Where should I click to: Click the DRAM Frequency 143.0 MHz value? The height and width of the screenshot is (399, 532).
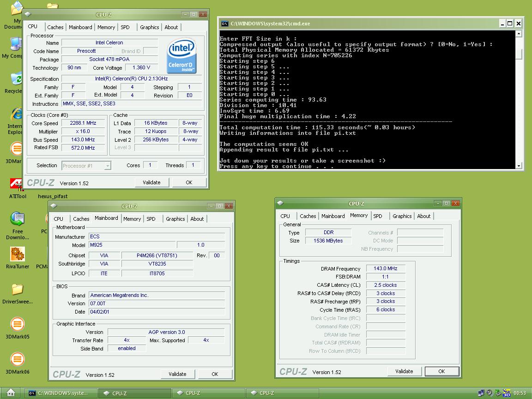click(386, 268)
